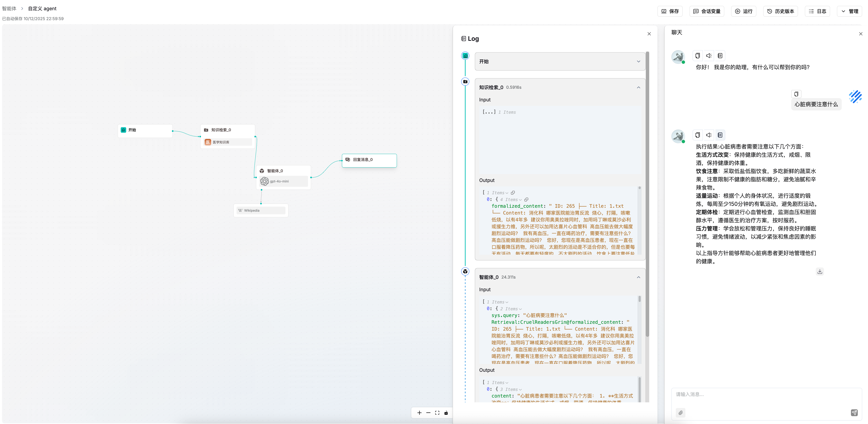Image resolution: width=868 pixels, height=424 pixels.
Task: Open the 管理 dropdown menu
Action: (x=849, y=11)
